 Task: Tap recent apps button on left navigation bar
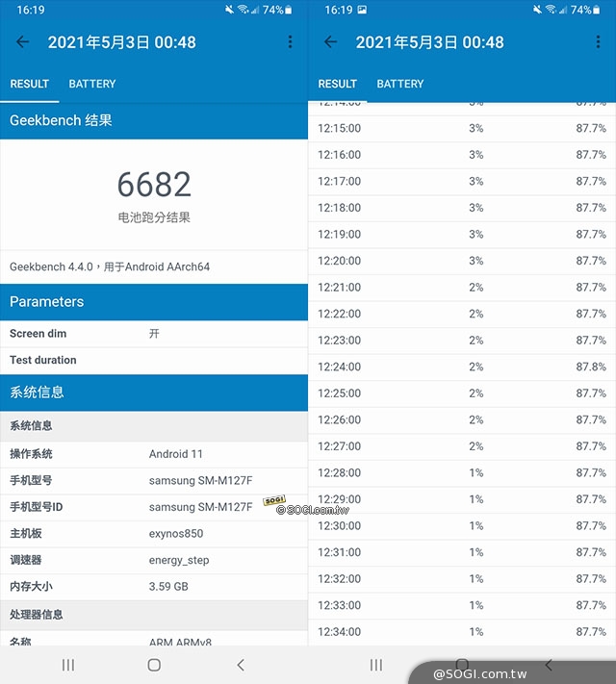[x=68, y=665]
